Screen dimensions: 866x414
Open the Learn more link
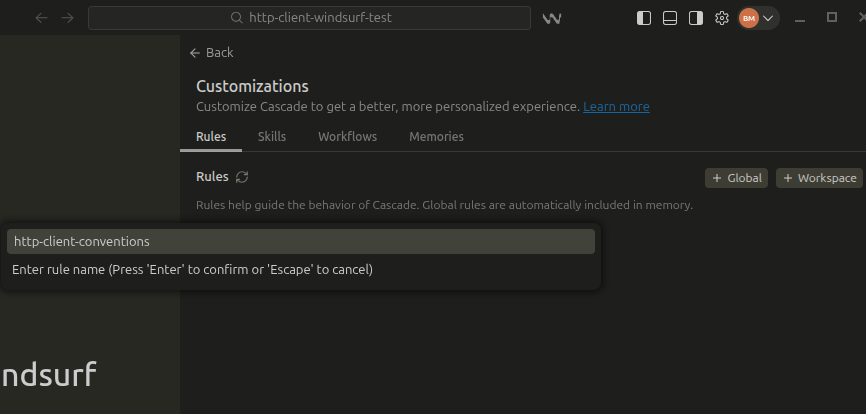click(x=616, y=107)
